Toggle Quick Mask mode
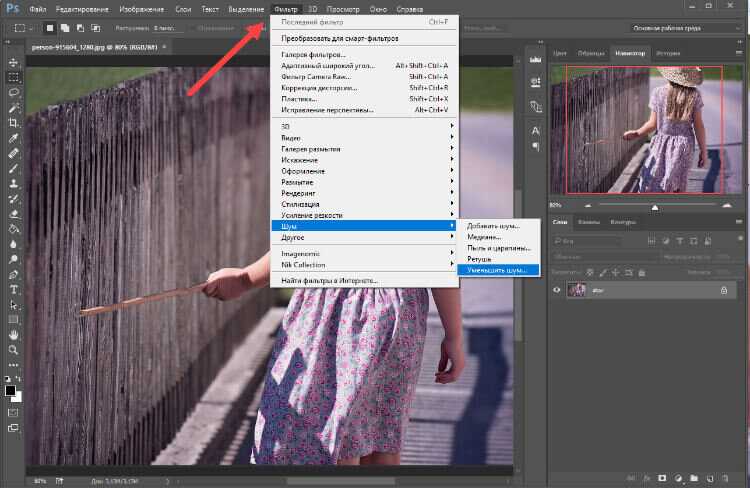This screenshot has width=750, height=488. click(13, 412)
